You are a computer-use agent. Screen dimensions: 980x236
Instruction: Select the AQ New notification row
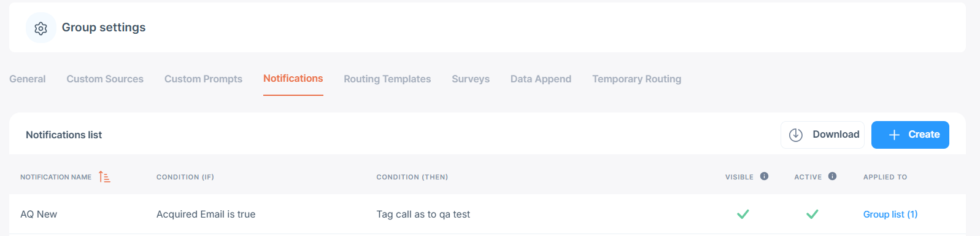[487, 214]
